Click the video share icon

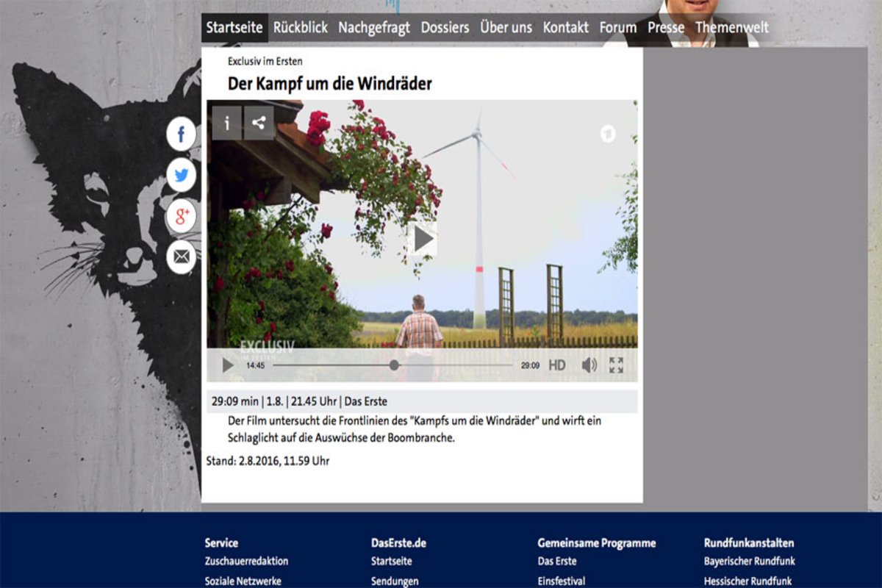259,123
